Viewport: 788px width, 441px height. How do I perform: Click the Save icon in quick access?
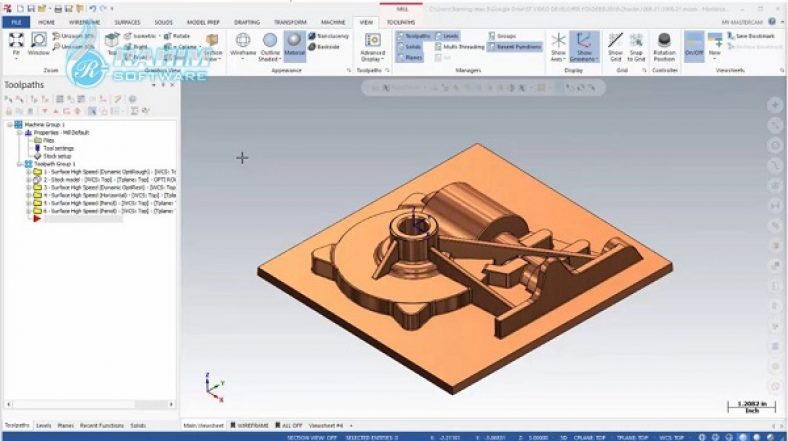(x=31, y=9)
